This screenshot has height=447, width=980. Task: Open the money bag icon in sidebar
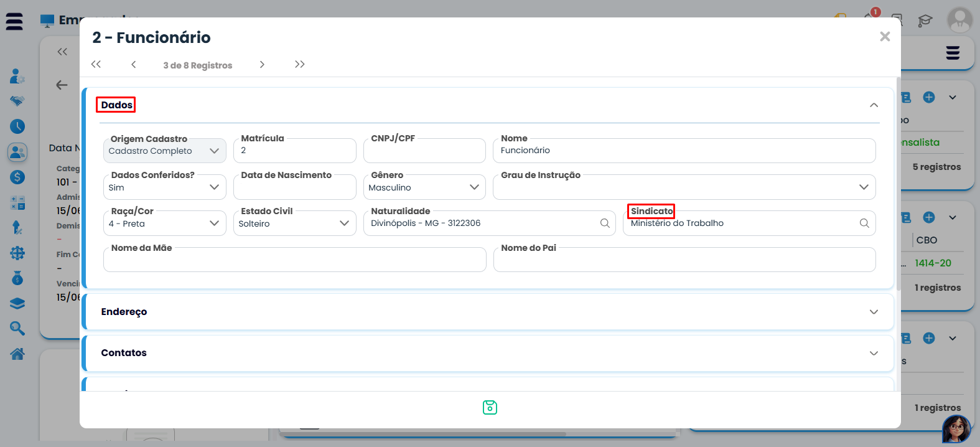17,278
